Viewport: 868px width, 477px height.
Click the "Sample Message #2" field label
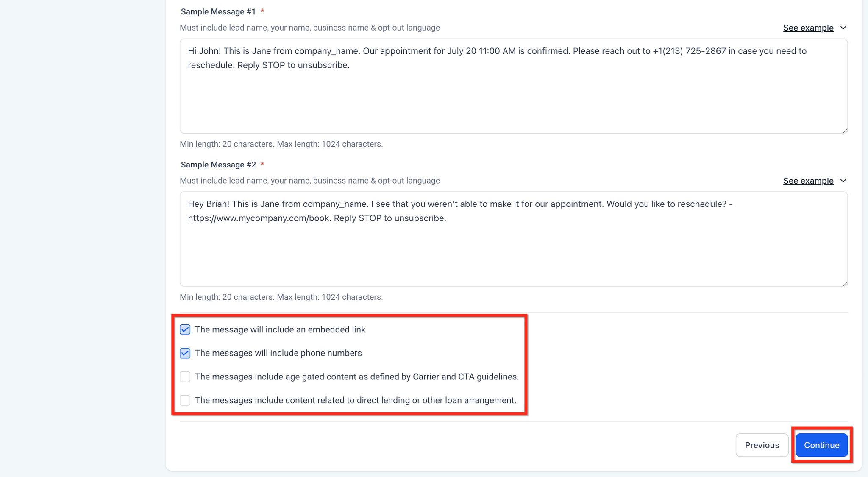coord(218,165)
